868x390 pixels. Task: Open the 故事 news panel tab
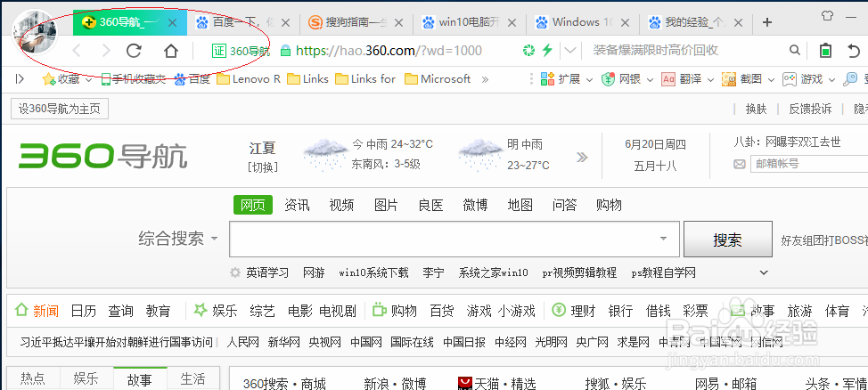click(140, 379)
